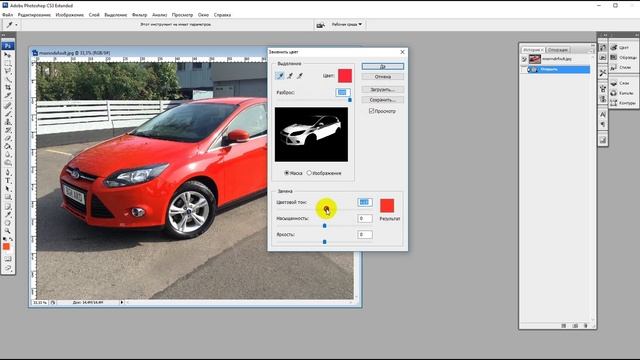The image size is (640, 360).
Task: Click the foreground color swatch in toolbox
Action: pyautogui.click(x=6, y=247)
